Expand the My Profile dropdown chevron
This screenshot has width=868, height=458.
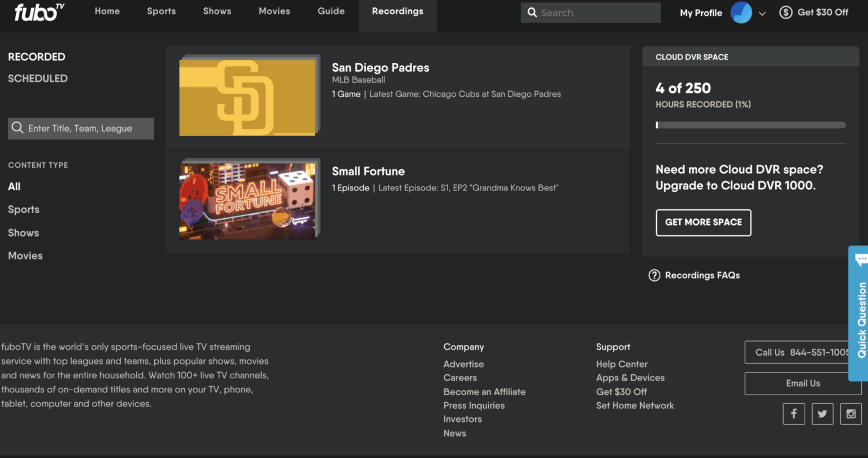pos(762,12)
